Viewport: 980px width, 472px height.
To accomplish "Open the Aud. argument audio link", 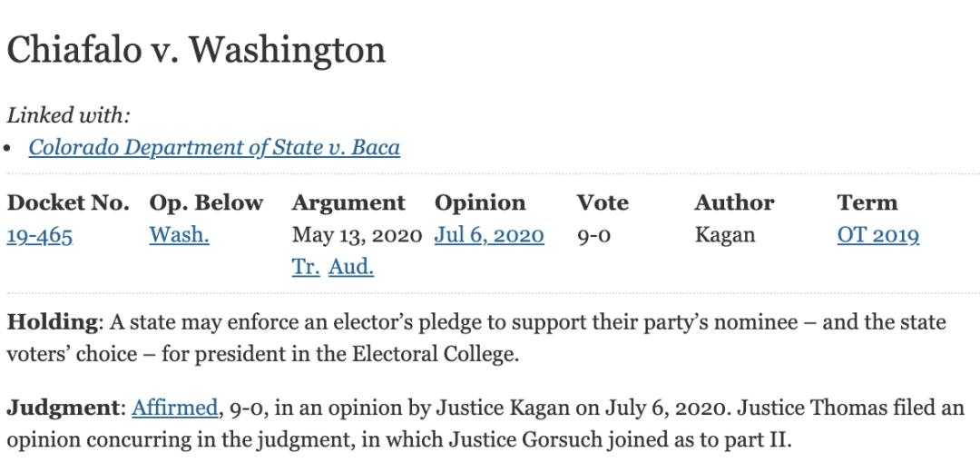I will click(x=351, y=267).
